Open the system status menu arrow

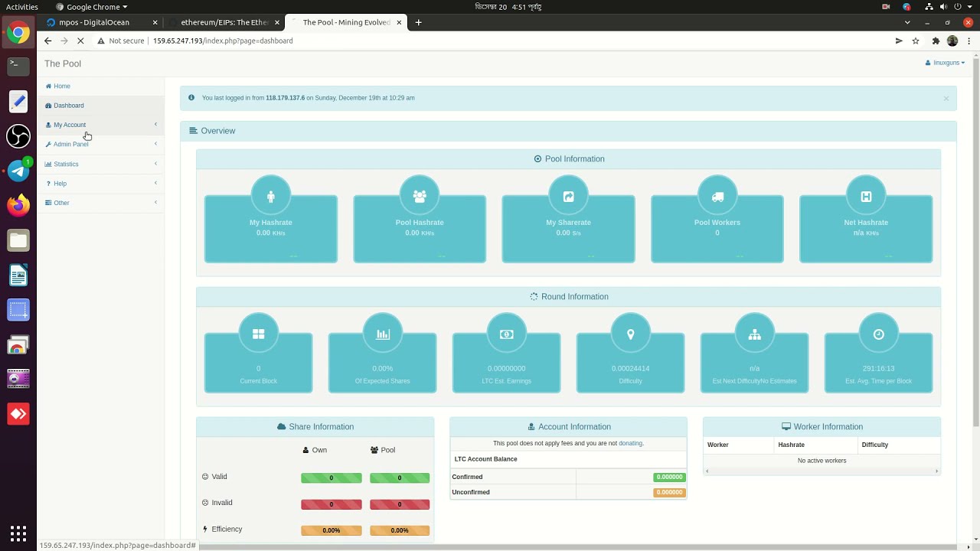(969, 7)
